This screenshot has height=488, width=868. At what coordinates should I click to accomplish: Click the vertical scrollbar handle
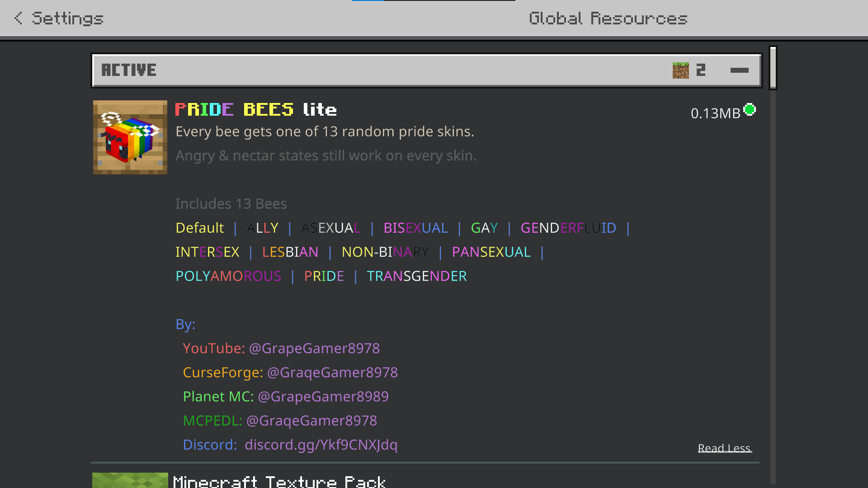(x=773, y=68)
